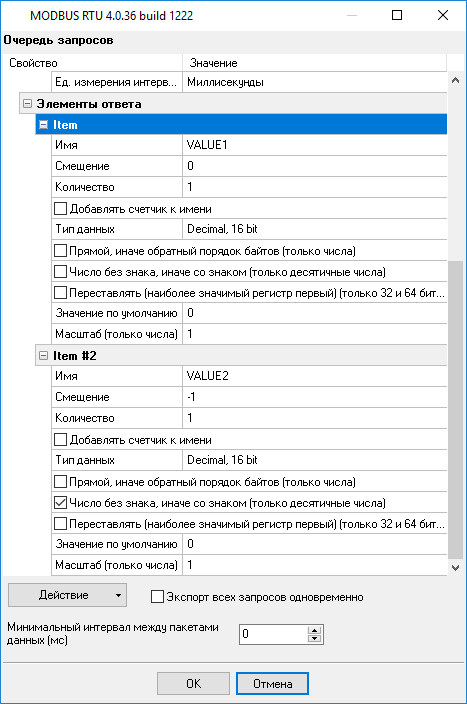This screenshot has width=467, height=704.
Task: Enable 'Прямой, иначе обратный' under Item #2
Action: pos(60,482)
